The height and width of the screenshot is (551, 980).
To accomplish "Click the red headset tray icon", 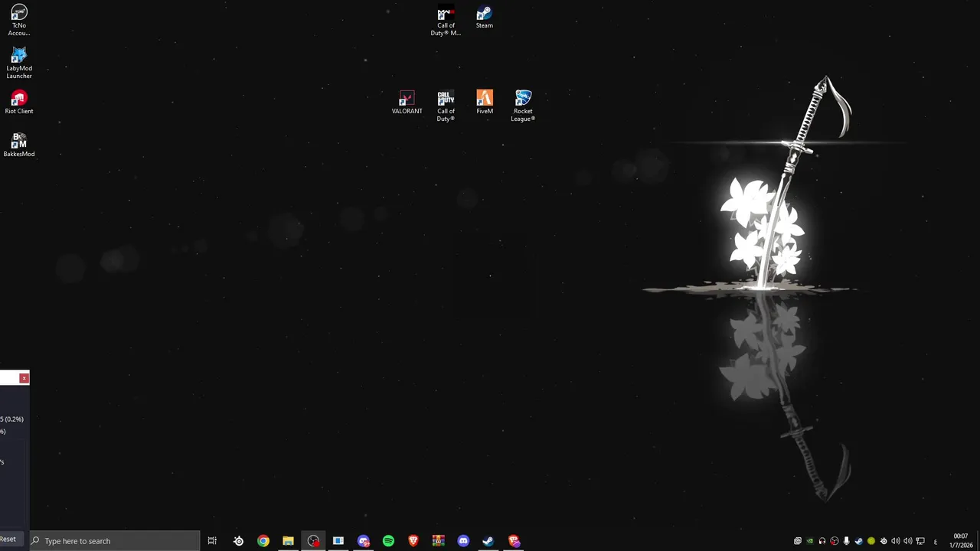I will point(822,541).
